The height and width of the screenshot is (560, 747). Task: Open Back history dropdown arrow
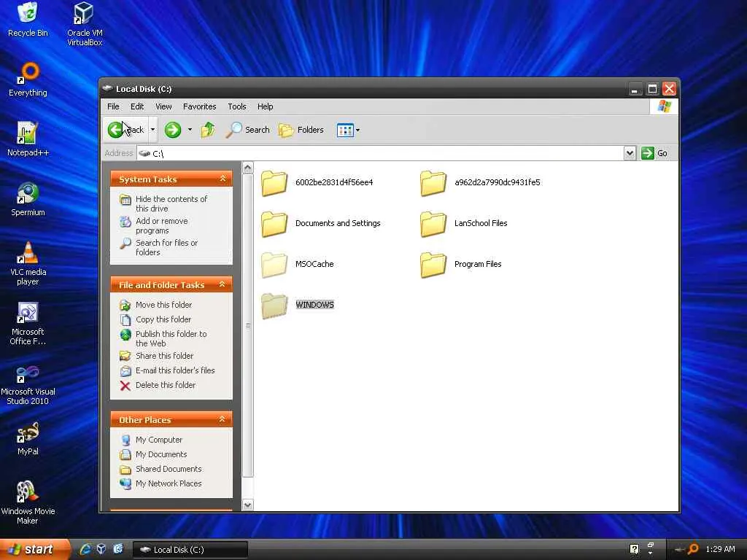tap(153, 130)
